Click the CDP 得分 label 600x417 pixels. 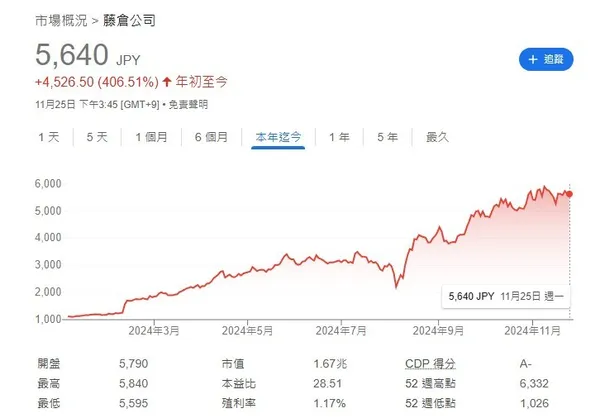pos(430,363)
